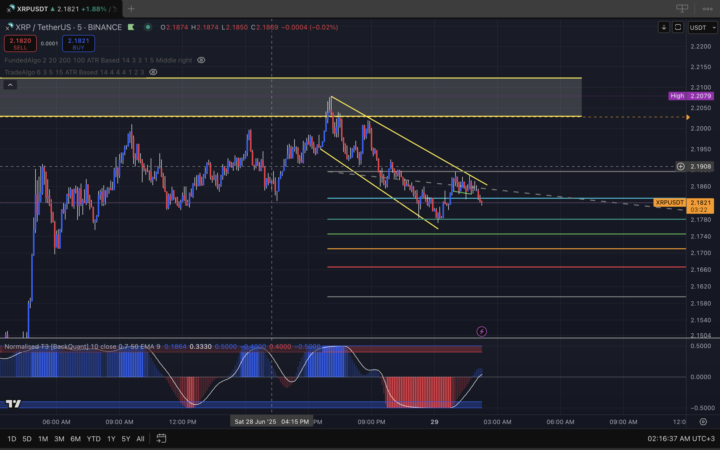The image size is (720, 450).
Task: Set range to 5Y
Action: pyautogui.click(x=125, y=439)
